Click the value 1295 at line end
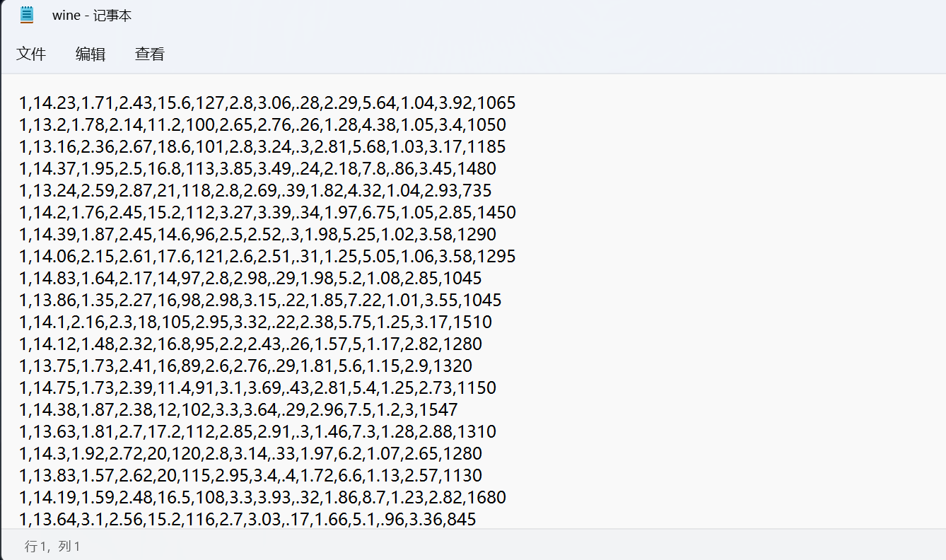This screenshot has height=560, width=946. (x=496, y=257)
